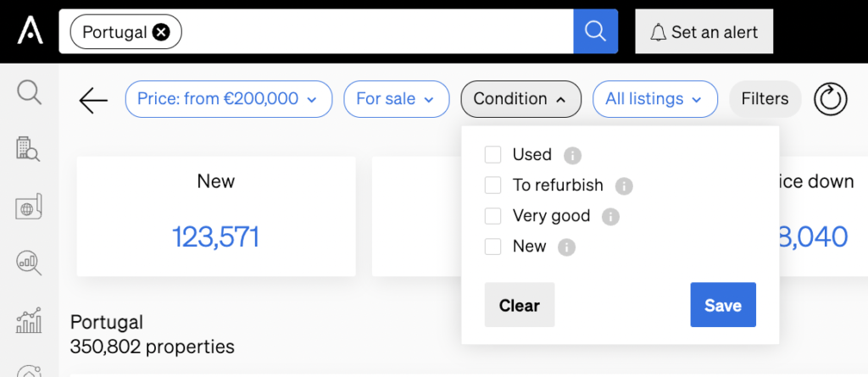Viewport: 868px width, 377px height.
Task: Enable the To refurbish checkbox
Action: pyautogui.click(x=492, y=185)
